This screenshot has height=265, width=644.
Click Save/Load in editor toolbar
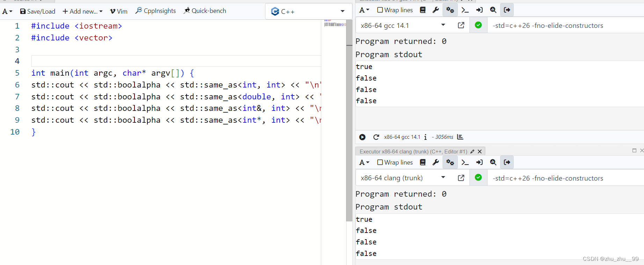[38, 12]
